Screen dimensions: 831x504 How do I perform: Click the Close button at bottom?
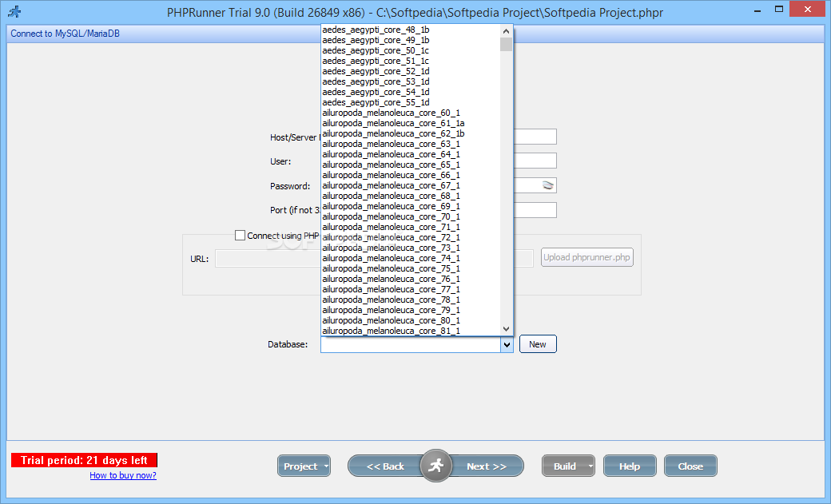pyautogui.click(x=690, y=466)
